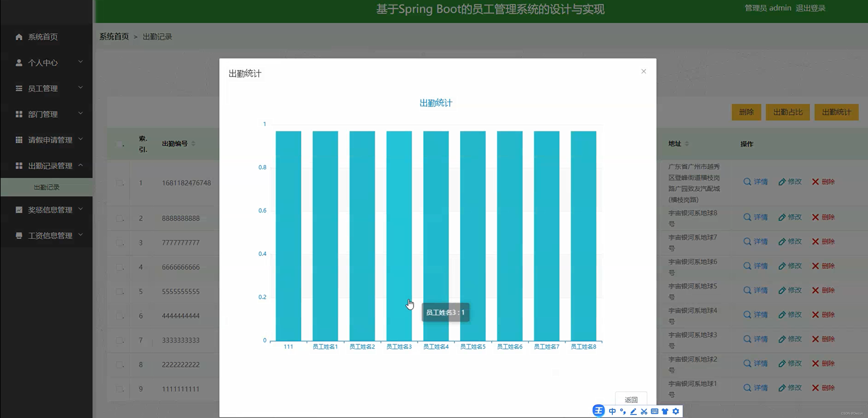Click the red X 删除 icon for 宇宙银河系地球7号 row
This screenshot has width=868, height=418.
(815, 241)
